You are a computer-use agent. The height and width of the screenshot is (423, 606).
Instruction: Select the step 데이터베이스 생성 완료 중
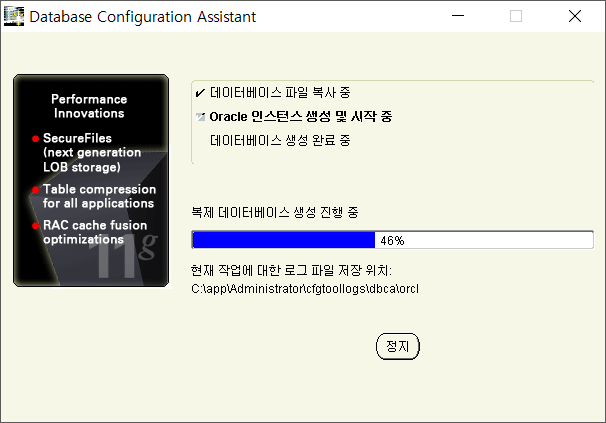coord(280,140)
